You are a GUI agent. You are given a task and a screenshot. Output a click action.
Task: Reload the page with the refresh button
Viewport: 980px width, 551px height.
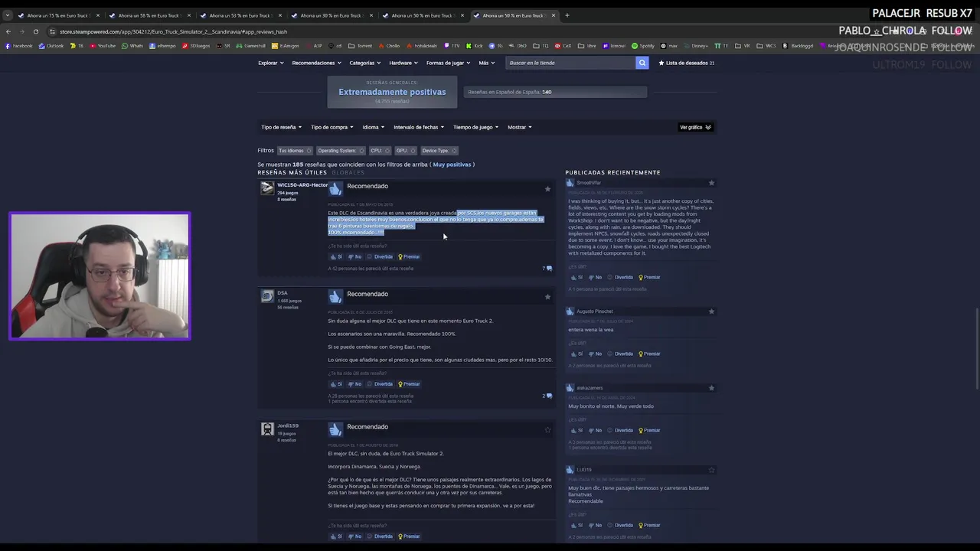point(35,31)
